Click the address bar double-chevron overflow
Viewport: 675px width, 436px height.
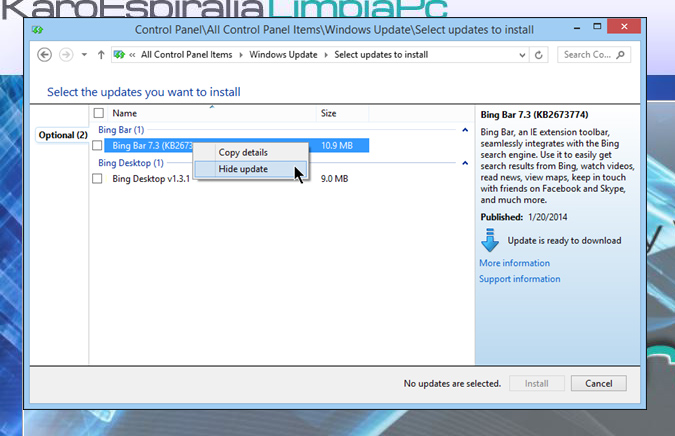pyautogui.click(x=132, y=55)
